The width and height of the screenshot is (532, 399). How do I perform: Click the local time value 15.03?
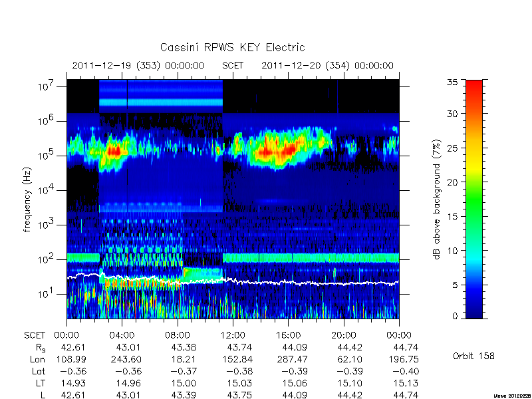240,384
